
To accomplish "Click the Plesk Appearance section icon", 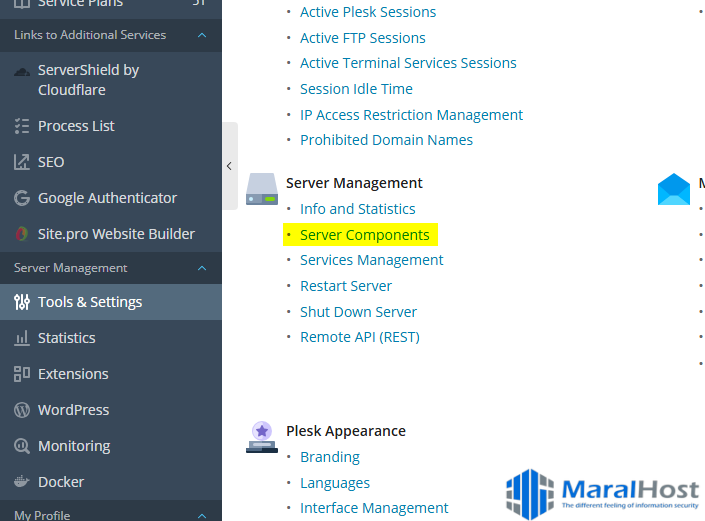I will pyautogui.click(x=261, y=436).
